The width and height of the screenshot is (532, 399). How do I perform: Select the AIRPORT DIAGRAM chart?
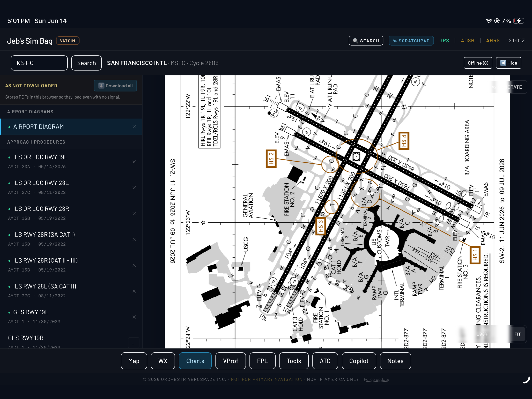[71, 127]
